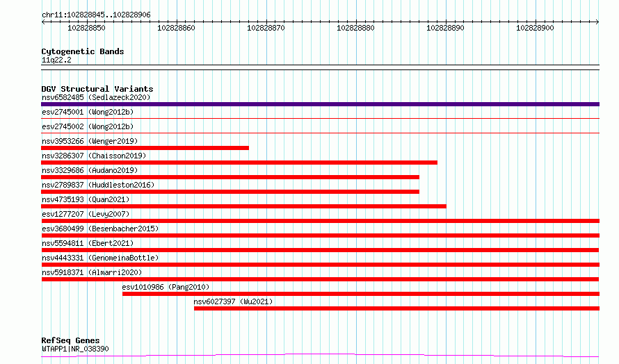Select the red Almarri2020 variant bar

coord(320,279)
